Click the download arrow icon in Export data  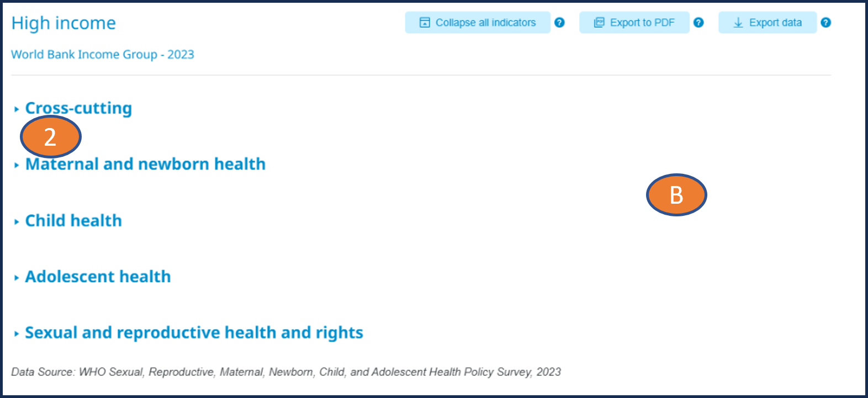point(738,23)
